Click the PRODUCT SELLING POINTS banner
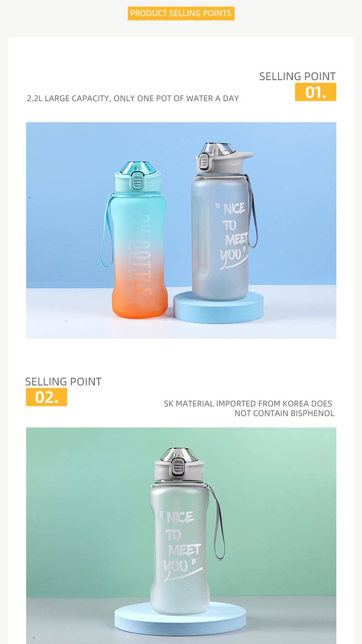The width and height of the screenshot is (362, 644). [x=181, y=13]
